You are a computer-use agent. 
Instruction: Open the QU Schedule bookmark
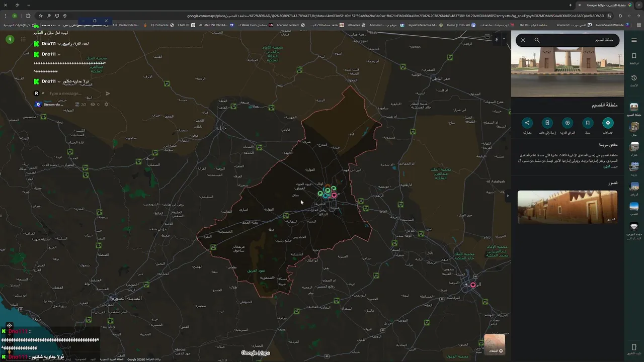coord(163,25)
